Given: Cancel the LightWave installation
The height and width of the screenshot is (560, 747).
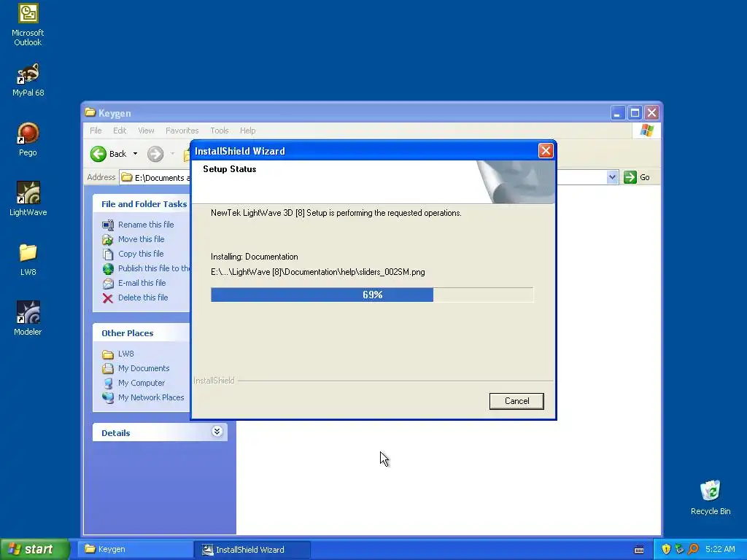Looking at the screenshot, I should (x=516, y=401).
